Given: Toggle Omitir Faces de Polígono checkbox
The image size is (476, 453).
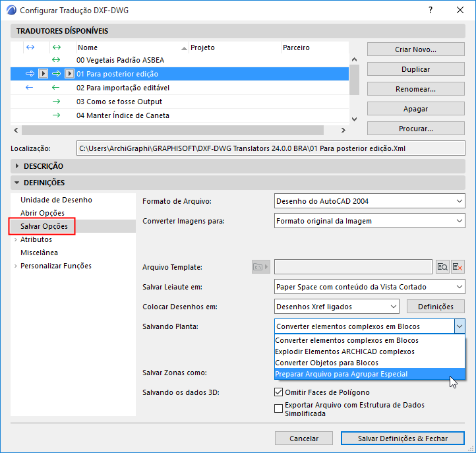Looking at the screenshot, I should pyautogui.click(x=278, y=392).
